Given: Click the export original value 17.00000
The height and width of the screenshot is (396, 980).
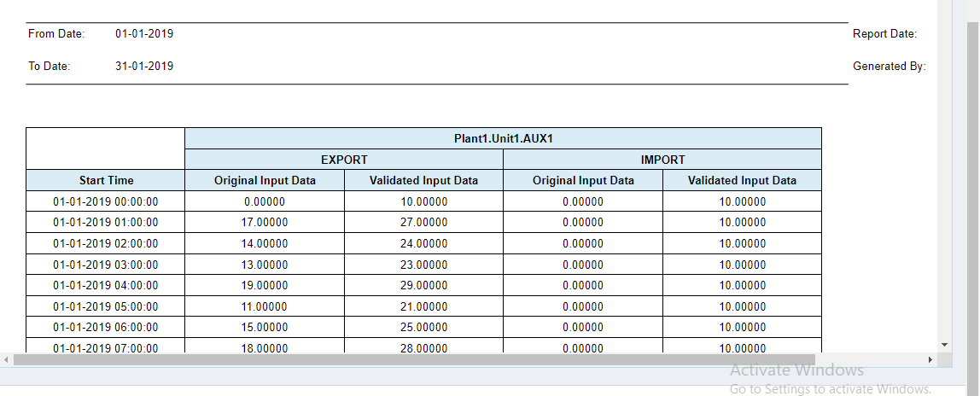Looking at the screenshot, I should (x=265, y=222).
